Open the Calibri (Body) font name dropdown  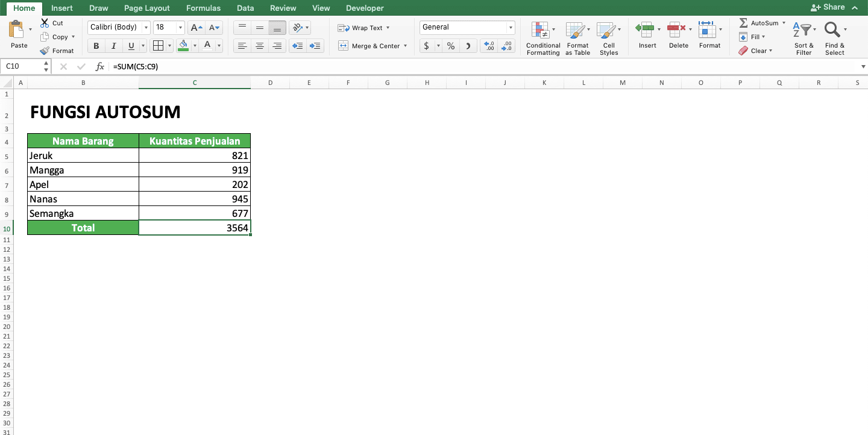[x=146, y=28]
